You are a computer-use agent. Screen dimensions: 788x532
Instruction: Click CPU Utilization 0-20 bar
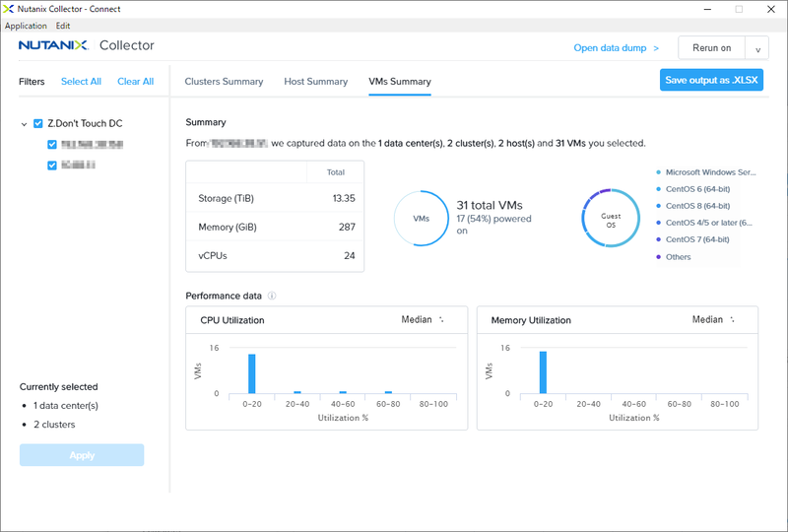click(x=252, y=373)
